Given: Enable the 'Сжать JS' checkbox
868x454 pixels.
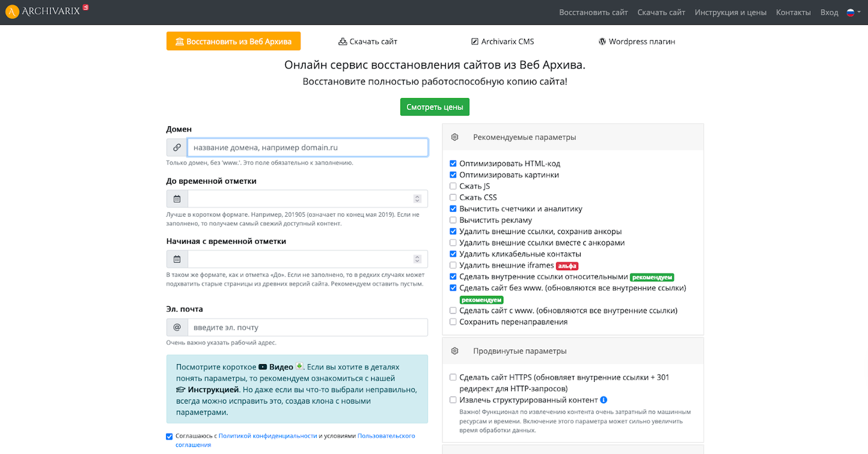Looking at the screenshot, I should (453, 186).
